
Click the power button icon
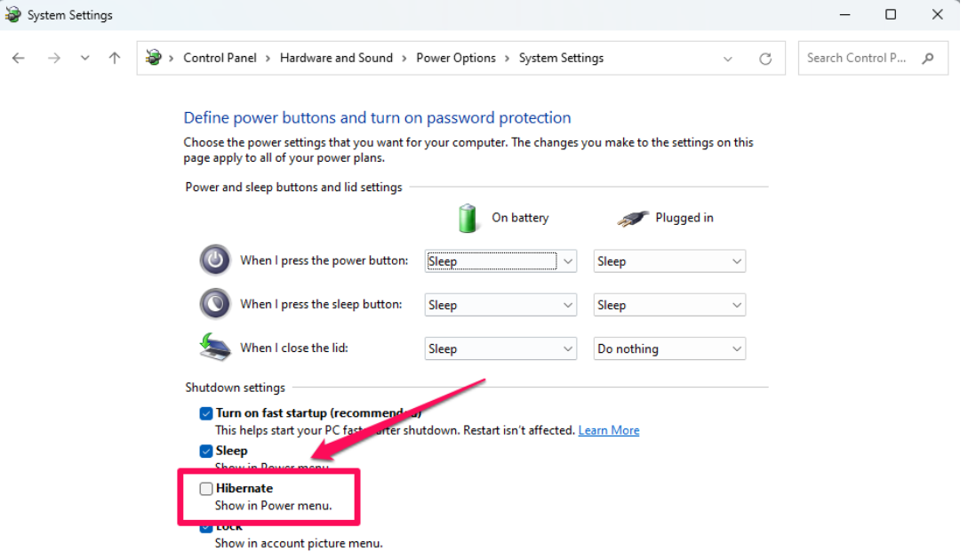coord(215,260)
